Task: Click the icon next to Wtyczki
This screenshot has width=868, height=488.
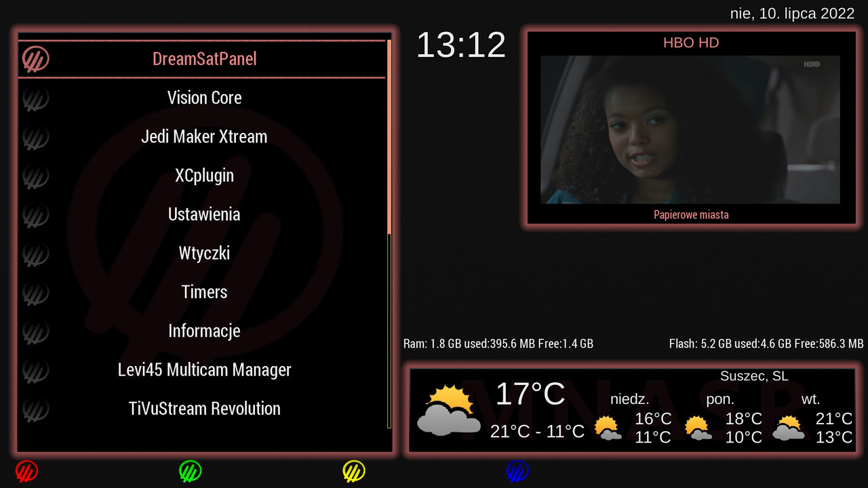Action: coord(35,253)
